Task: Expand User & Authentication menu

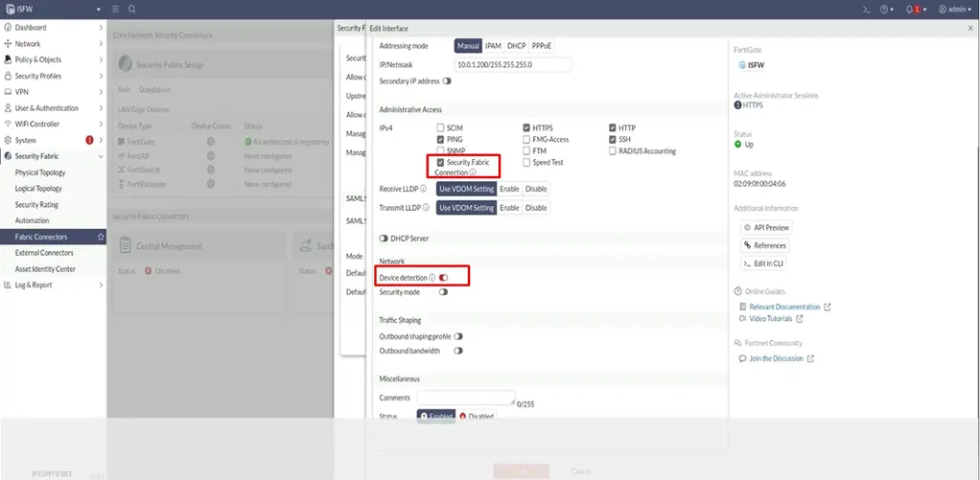Action: click(53, 108)
